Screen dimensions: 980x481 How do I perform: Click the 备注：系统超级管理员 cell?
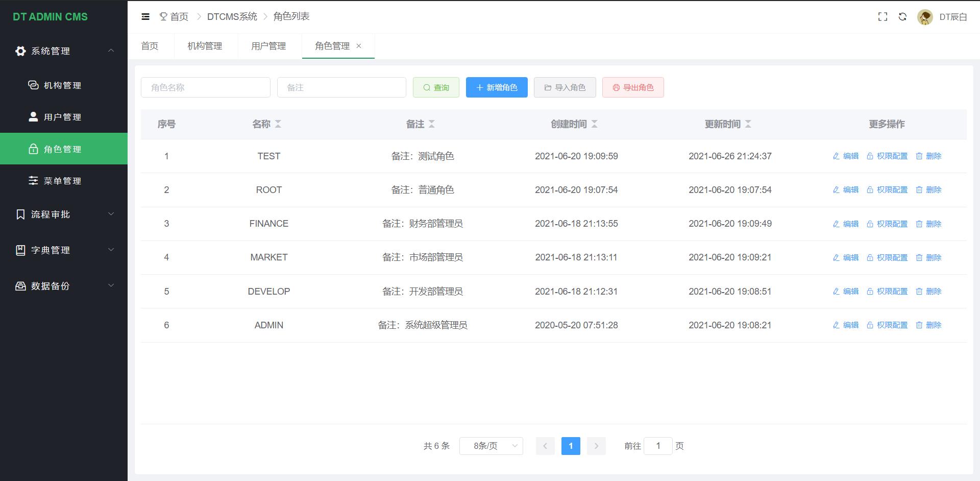click(x=423, y=325)
